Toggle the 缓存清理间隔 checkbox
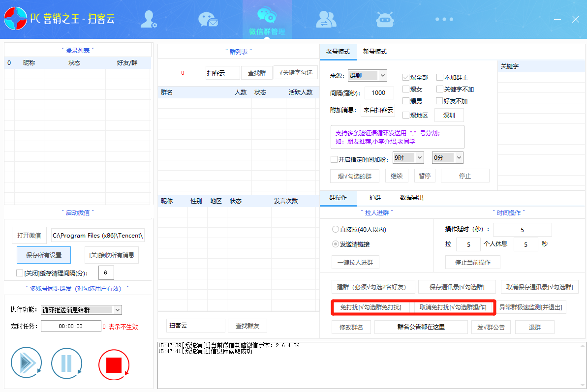The width and height of the screenshot is (587, 392). (20, 273)
